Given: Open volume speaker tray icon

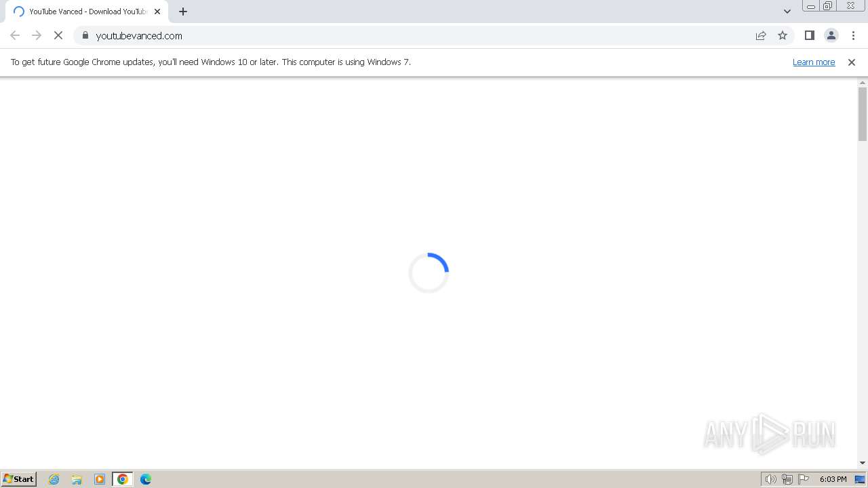Looking at the screenshot, I should 771,479.
